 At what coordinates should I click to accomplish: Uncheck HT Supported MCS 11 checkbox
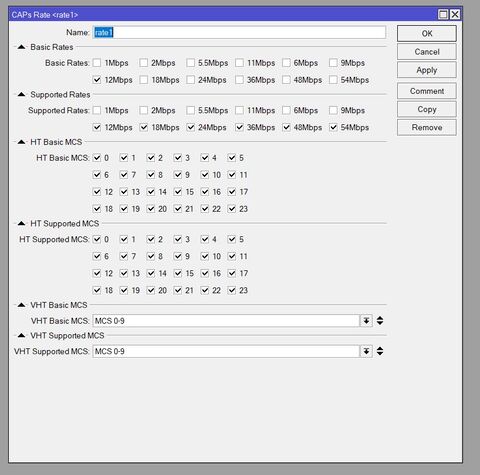pos(232,256)
